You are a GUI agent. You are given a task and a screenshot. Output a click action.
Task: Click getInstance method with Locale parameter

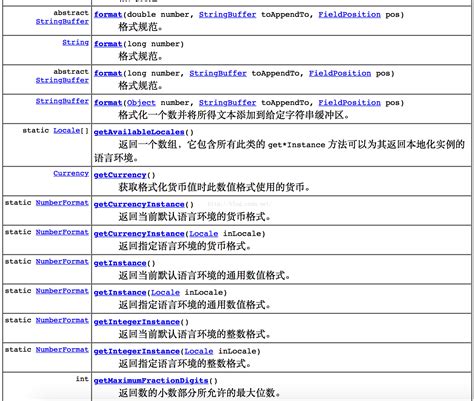tap(120, 292)
